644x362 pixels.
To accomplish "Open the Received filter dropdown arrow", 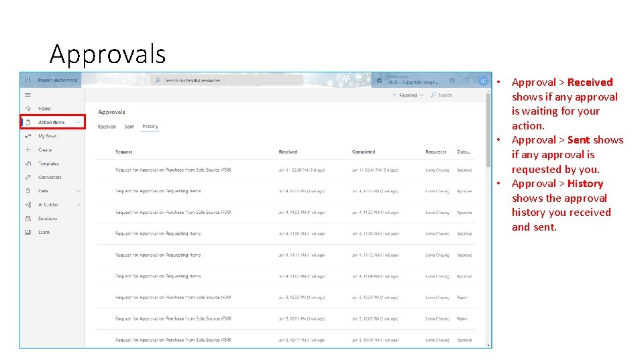I will pyautogui.click(x=421, y=95).
